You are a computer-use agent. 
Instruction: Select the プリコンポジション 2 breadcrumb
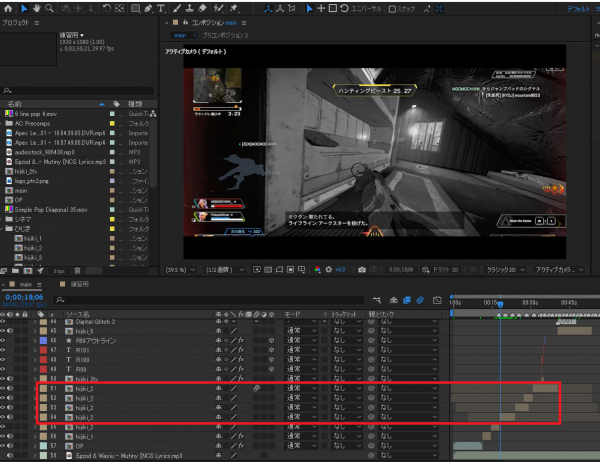pyautogui.click(x=225, y=35)
